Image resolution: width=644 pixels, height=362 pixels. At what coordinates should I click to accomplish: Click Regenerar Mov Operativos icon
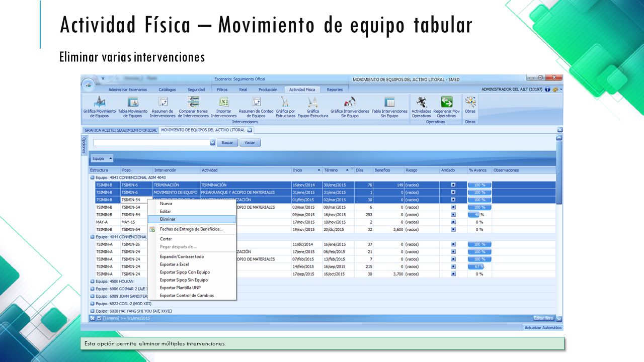(446, 102)
